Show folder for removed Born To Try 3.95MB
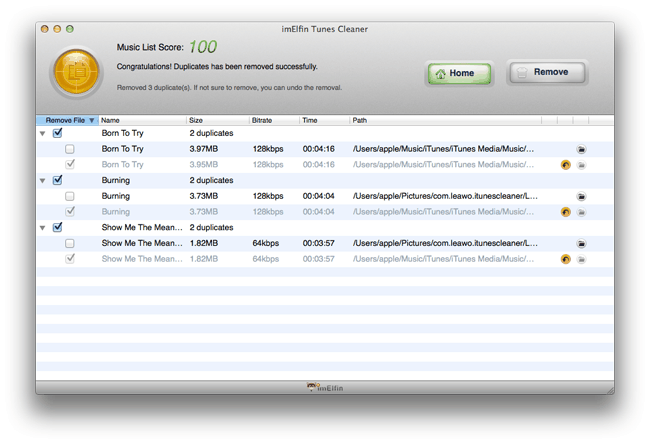This screenshot has height=444, width=650. [581, 165]
